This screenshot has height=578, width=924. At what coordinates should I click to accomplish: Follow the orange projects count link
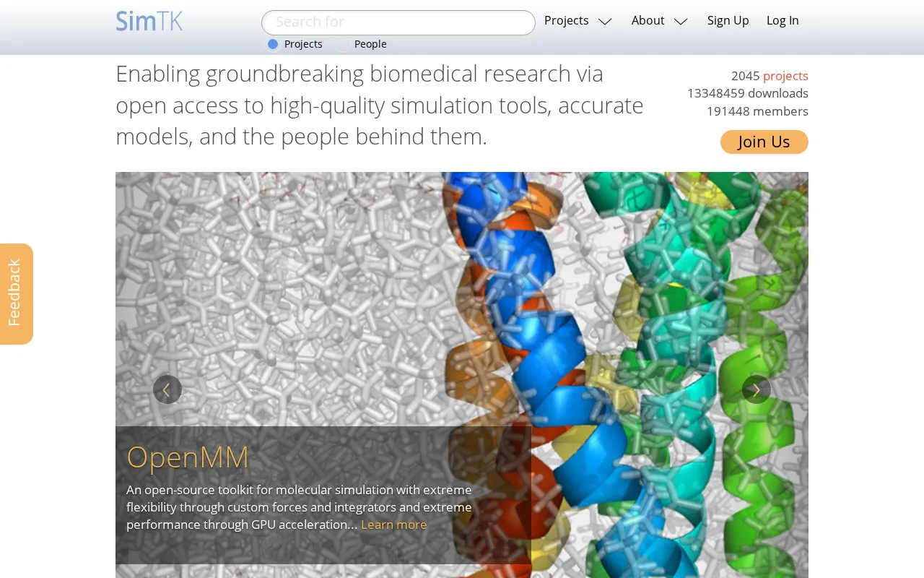[x=785, y=76]
